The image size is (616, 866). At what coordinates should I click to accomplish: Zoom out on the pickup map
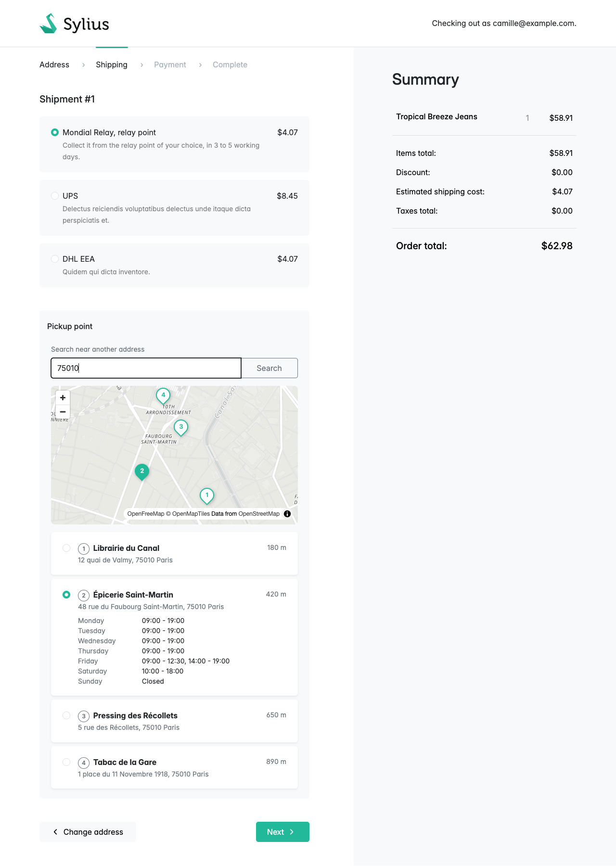[63, 412]
